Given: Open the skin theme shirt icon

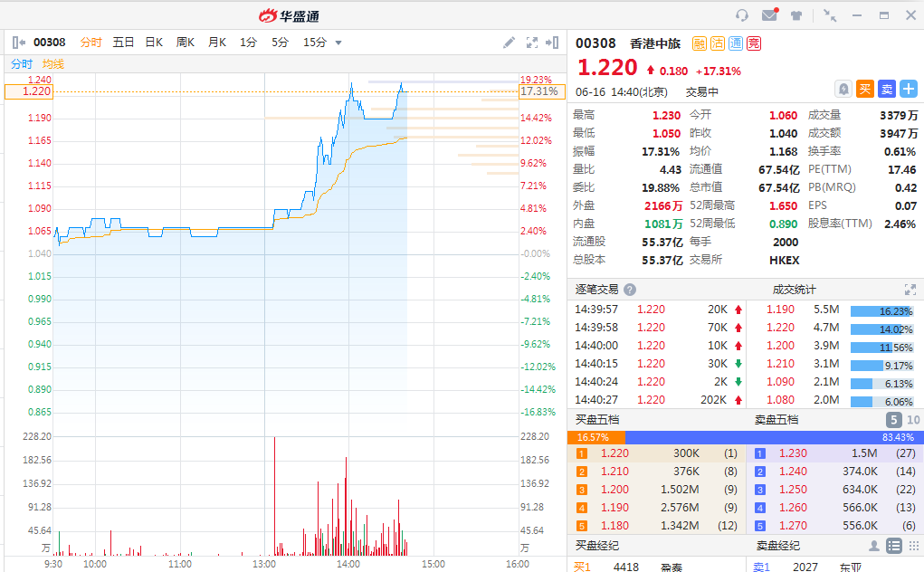Looking at the screenshot, I should (x=796, y=16).
